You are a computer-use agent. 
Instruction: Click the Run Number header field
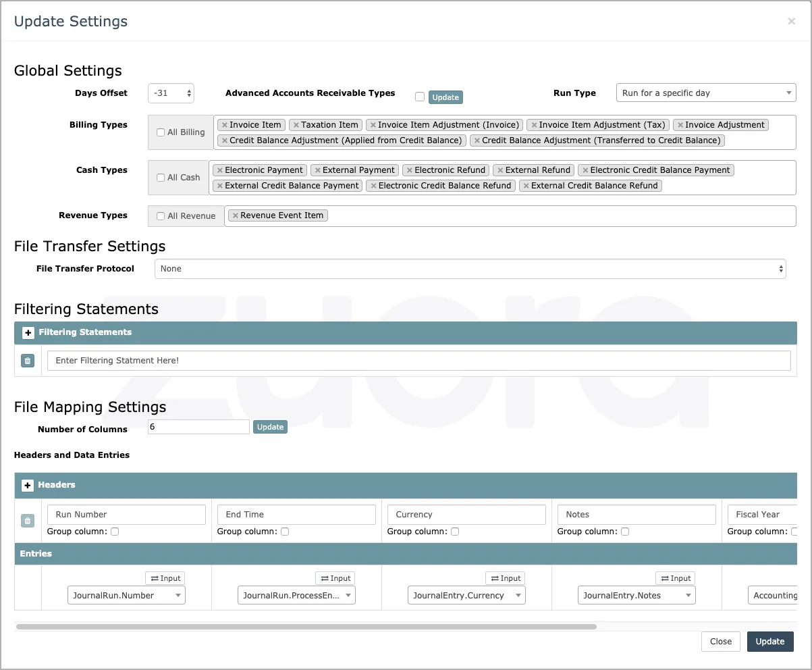pos(126,515)
